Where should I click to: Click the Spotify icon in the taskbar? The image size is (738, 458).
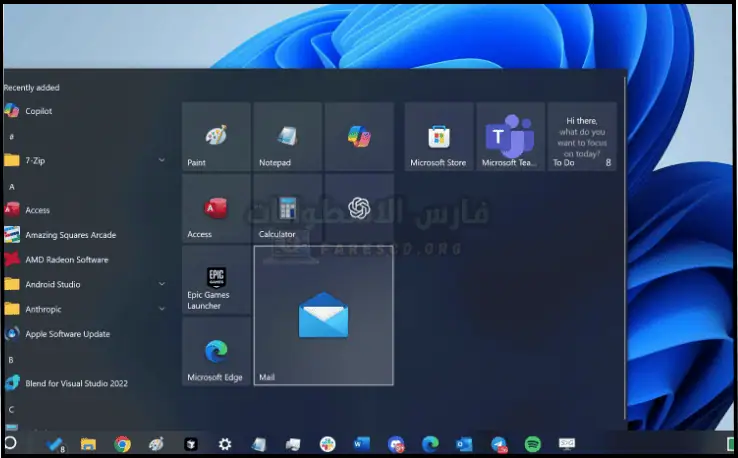pos(533,444)
